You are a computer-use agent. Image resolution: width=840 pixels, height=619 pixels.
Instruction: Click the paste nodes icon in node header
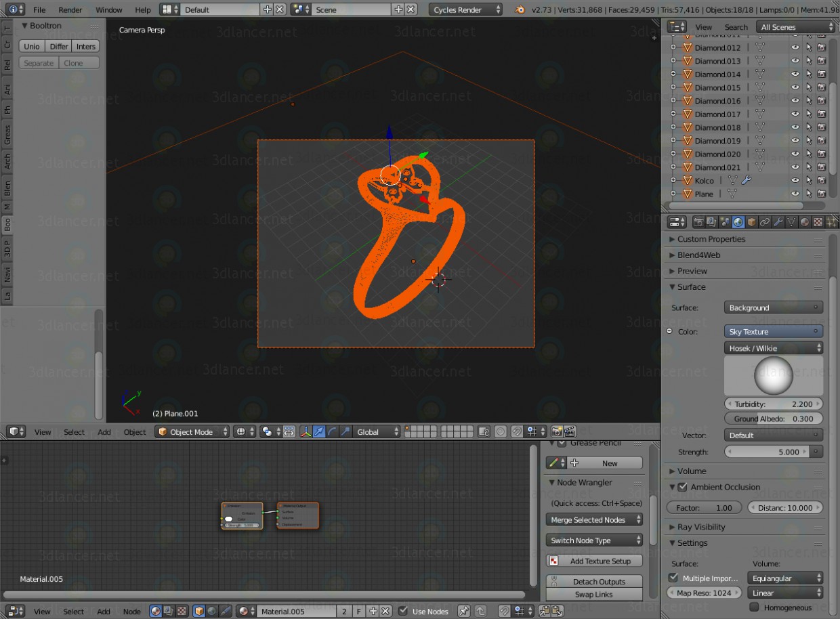click(x=558, y=611)
